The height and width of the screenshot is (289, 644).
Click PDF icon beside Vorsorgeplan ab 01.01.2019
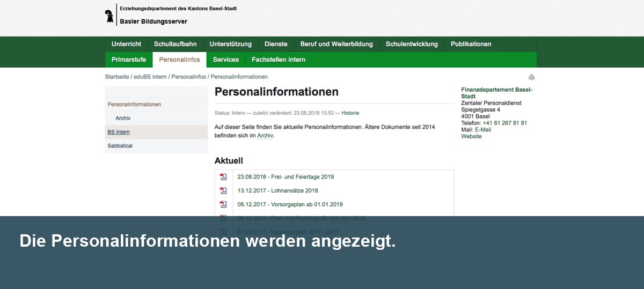[x=223, y=204]
